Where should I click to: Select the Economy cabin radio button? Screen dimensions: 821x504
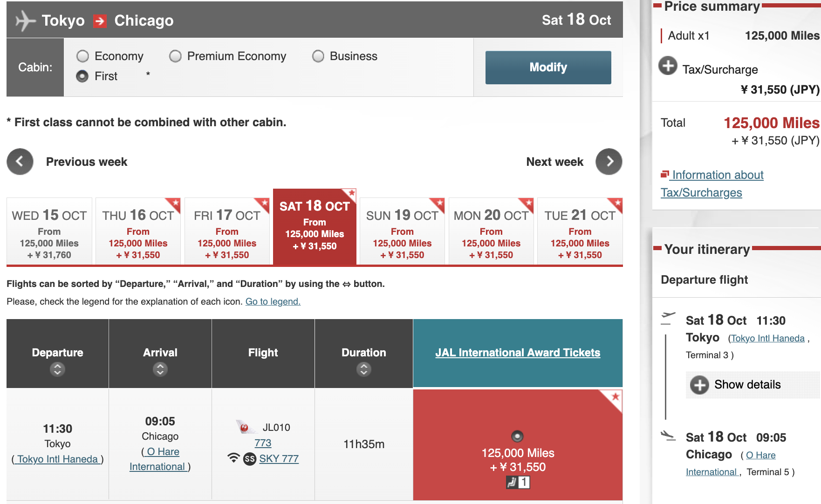82,56
